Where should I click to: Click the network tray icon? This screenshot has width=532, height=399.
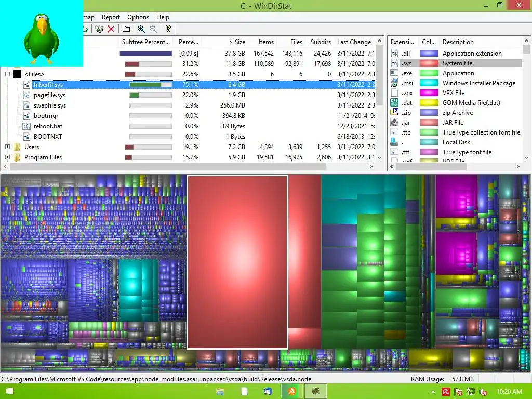(471, 392)
